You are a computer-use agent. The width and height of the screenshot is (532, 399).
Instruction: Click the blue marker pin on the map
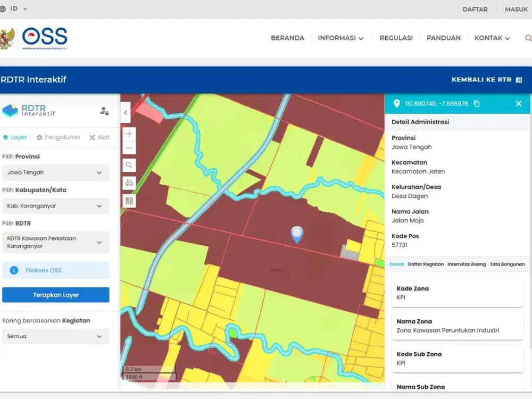pyautogui.click(x=297, y=234)
